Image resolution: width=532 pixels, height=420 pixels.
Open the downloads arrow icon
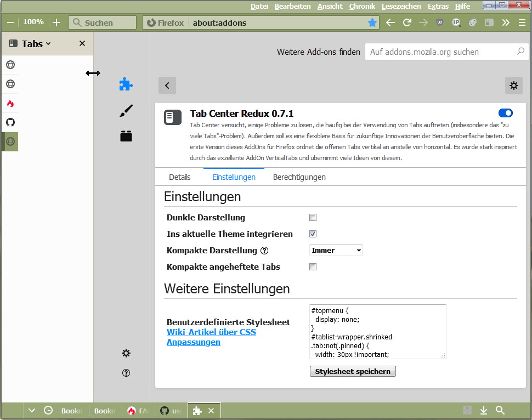pyautogui.click(x=484, y=411)
